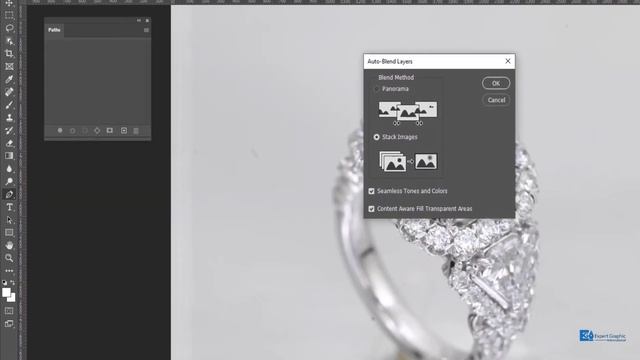This screenshot has width=640, height=360.
Task: Select the Hand tool
Action: tap(9, 245)
